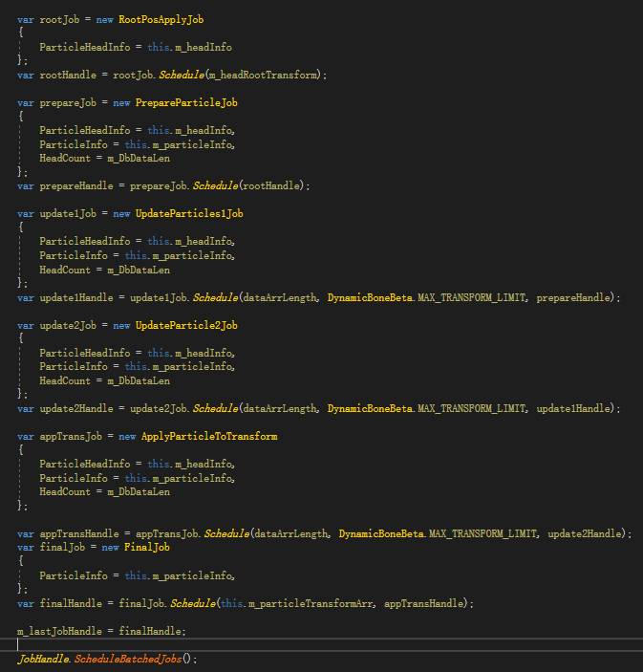Click dataArrLength in the update2Job.Schedule call
Image resolution: width=643 pixels, height=672 pixels.
tap(280, 408)
